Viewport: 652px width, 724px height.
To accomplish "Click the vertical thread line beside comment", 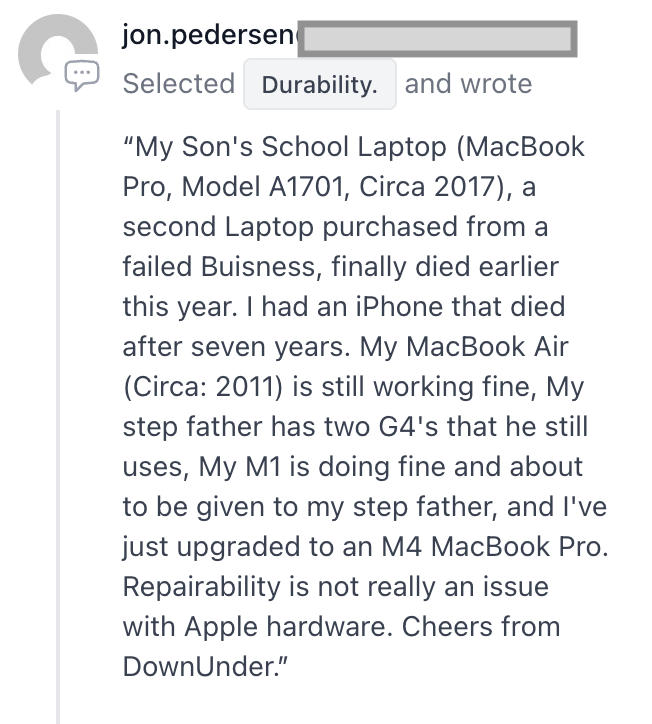I will (58, 416).
